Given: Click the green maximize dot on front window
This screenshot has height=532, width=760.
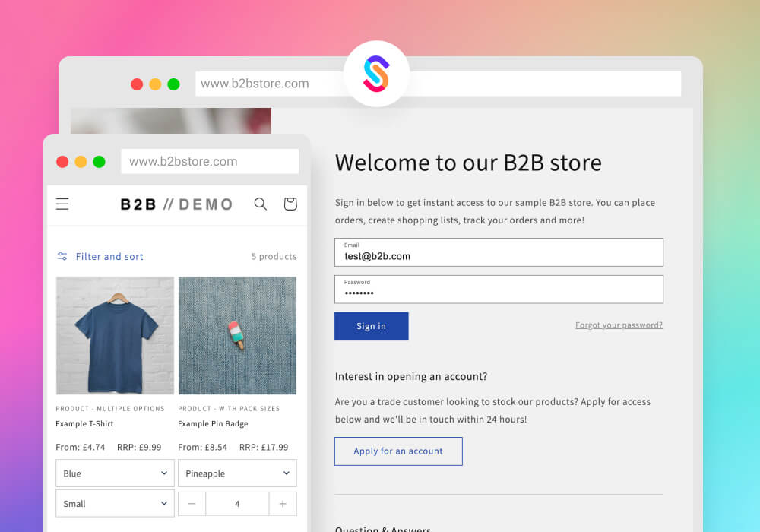Looking at the screenshot, I should [99, 161].
